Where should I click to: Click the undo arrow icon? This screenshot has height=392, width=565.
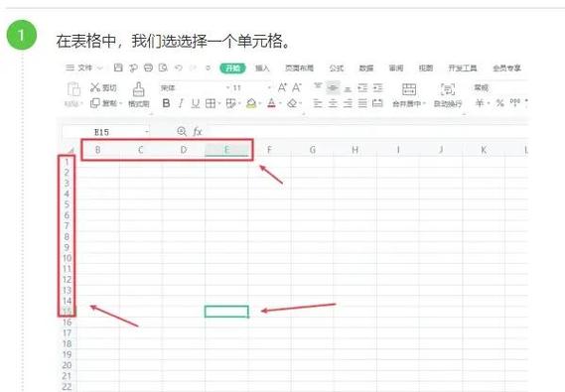click(x=178, y=67)
